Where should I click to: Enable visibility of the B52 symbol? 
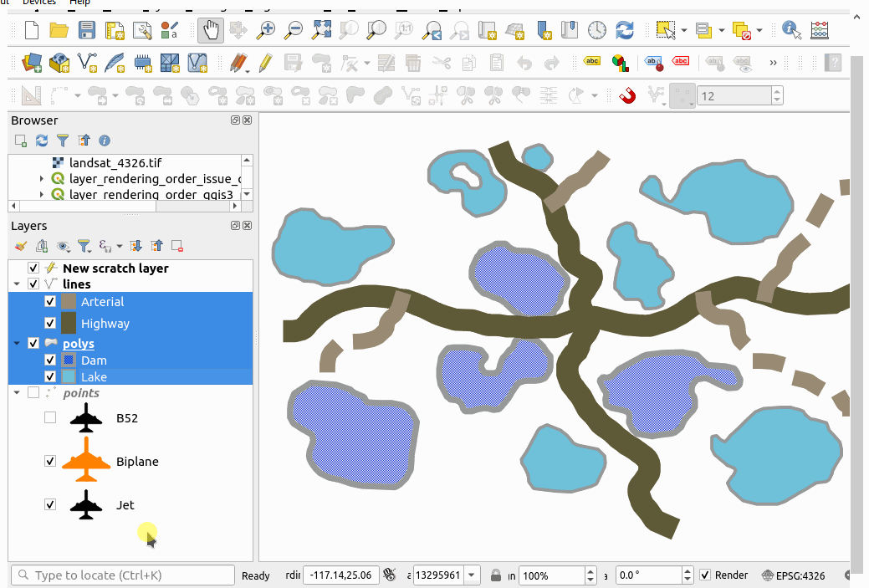coord(49,417)
